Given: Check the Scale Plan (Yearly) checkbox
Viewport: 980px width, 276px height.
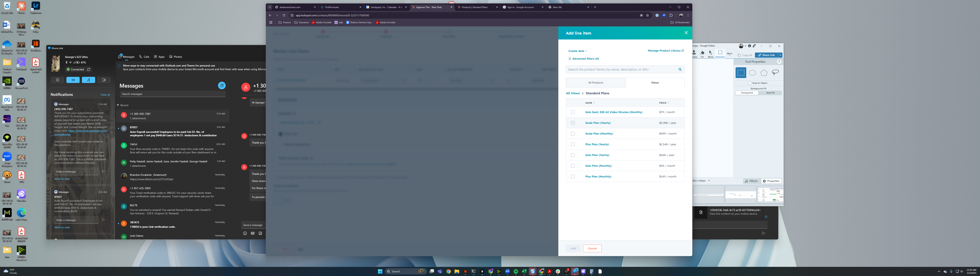Looking at the screenshot, I should [x=573, y=123].
